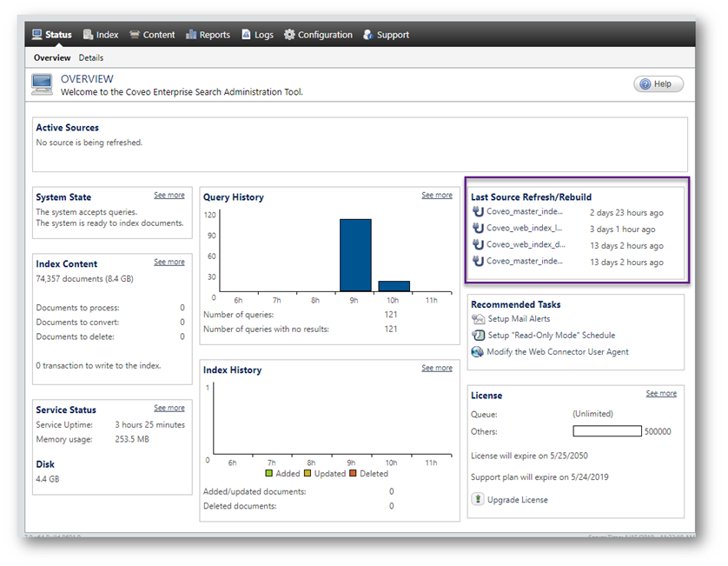The height and width of the screenshot is (566, 728).
Task: Click the Web Connector User Agent globe icon
Action: [477, 352]
